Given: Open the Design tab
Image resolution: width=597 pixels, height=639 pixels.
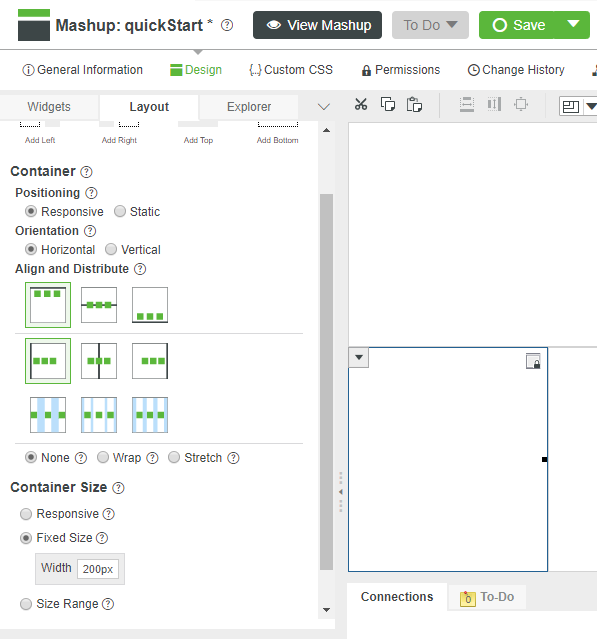Looking at the screenshot, I should 196,70.
